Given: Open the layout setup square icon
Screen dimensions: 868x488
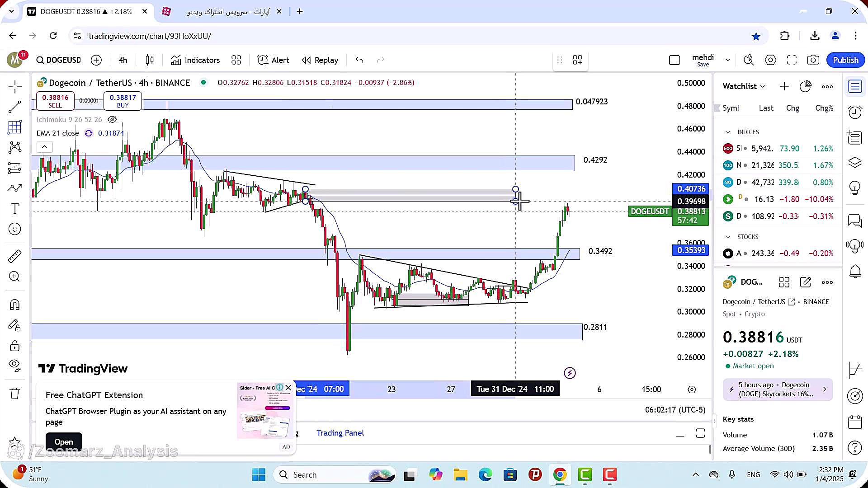Looking at the screenshot, I should 674,60.
